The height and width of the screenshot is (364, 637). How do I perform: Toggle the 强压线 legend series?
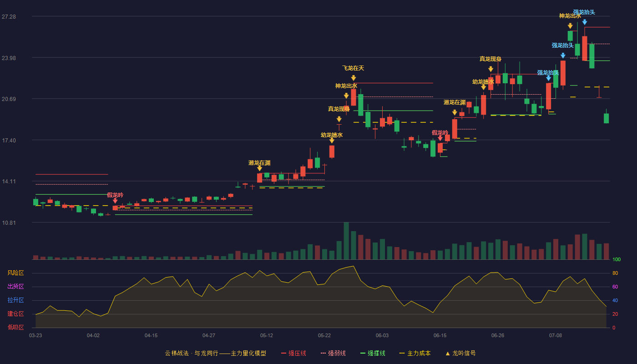293,353
